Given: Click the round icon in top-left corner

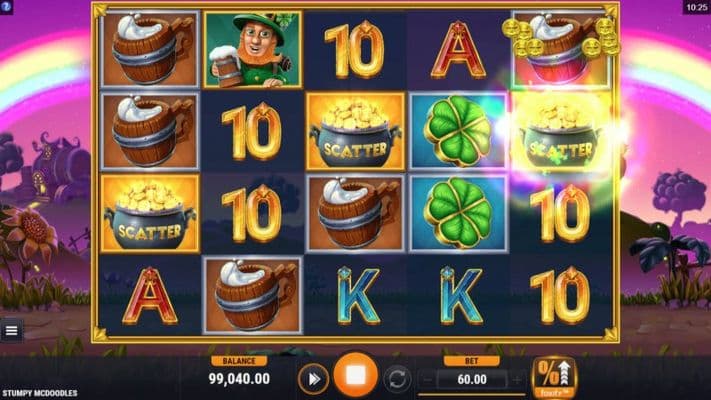Looking at the screenshot, I should tap(6, 6).
